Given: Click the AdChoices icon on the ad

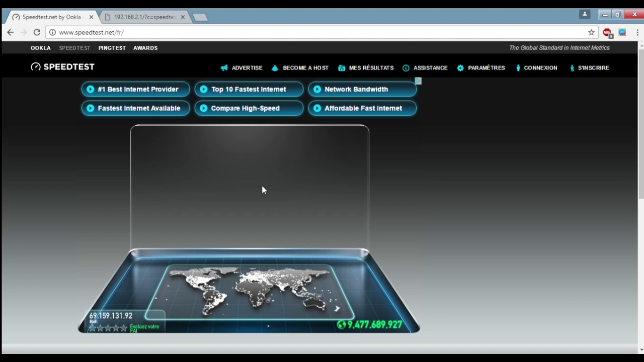Looking at the screenshot, I should pos(418,81).
